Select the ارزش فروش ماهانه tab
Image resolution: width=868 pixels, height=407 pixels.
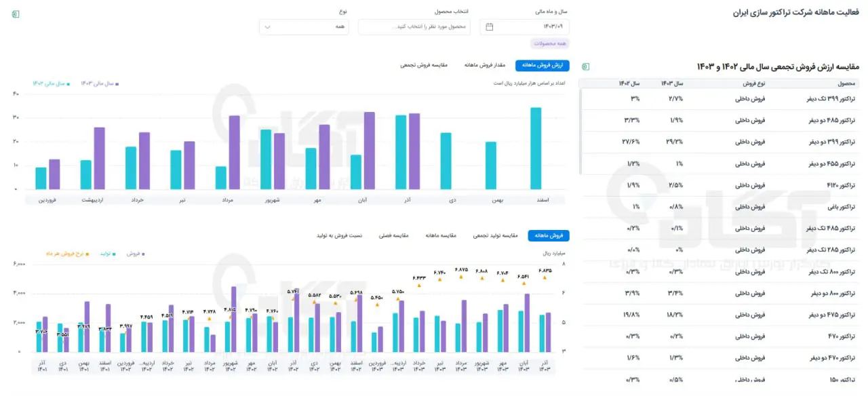542,66
